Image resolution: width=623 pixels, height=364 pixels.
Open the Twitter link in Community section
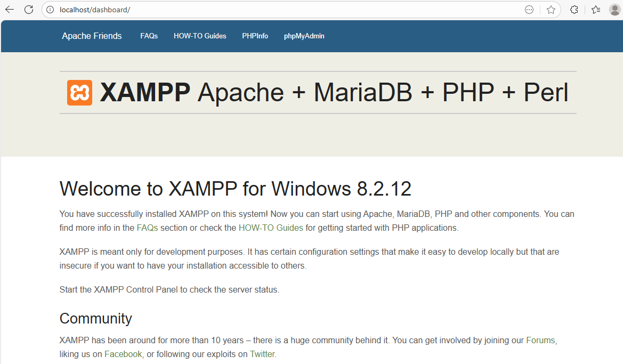(x=262, y=354)
